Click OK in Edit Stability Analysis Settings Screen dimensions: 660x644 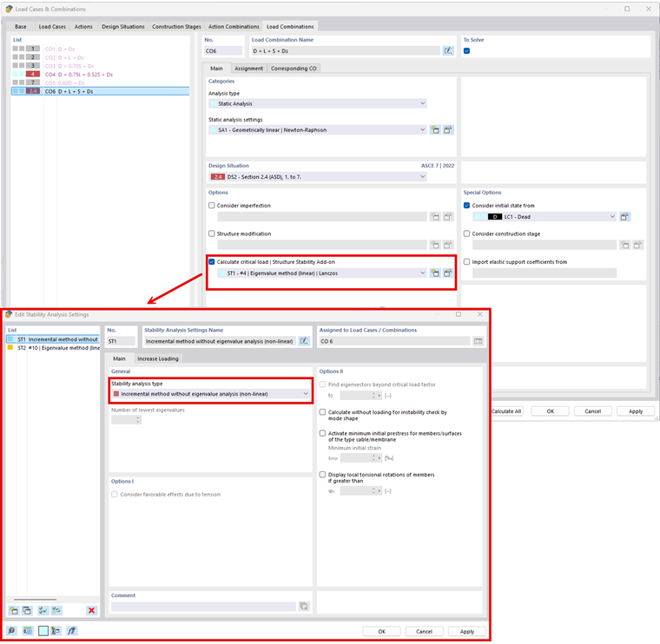pyautogui.click(x=381, y=631)
